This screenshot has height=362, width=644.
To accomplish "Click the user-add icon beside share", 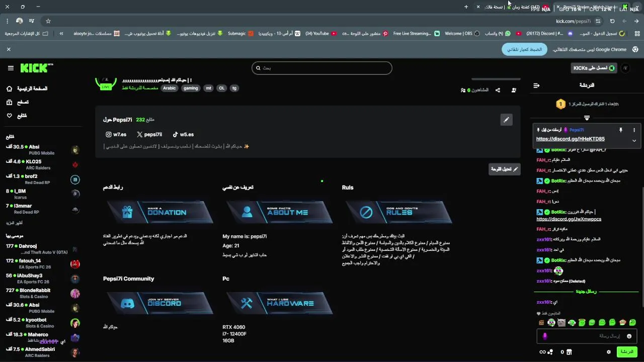I will pos(514,90).
